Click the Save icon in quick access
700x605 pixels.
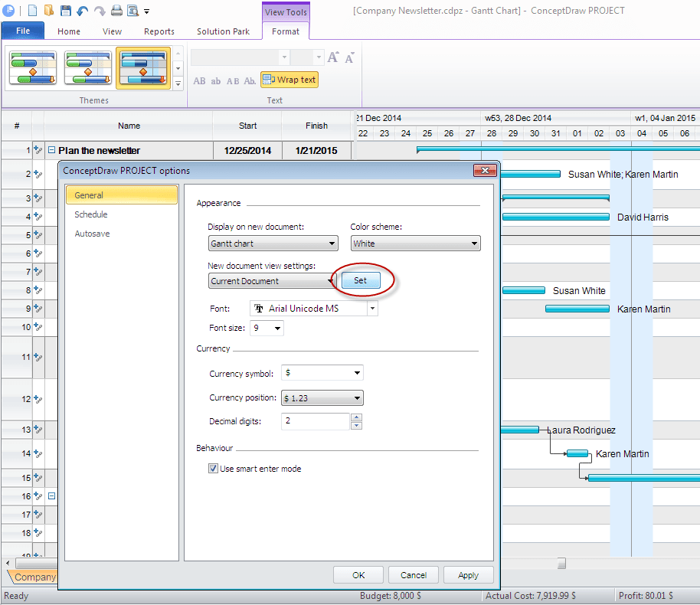click(66, 10)
